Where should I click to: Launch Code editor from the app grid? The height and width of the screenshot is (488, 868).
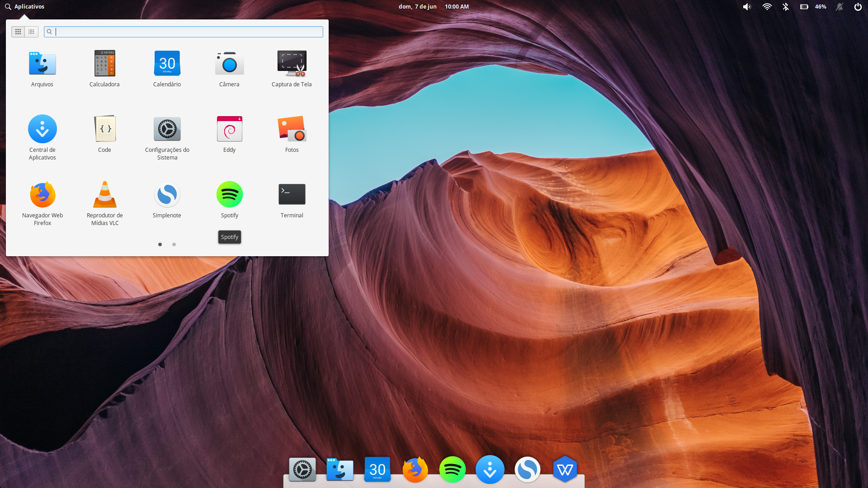(x=104, y=129)
